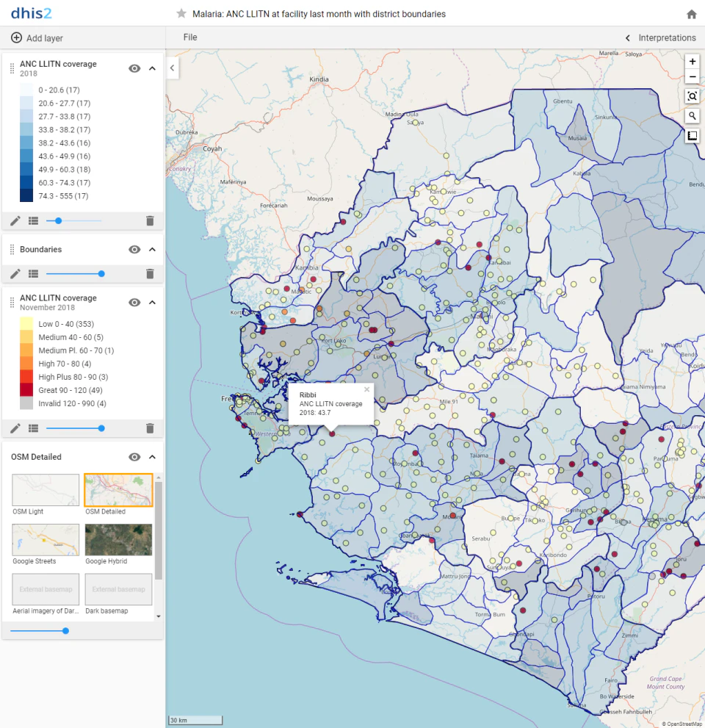Select the Google Hybrid basemap thumbnail

119,539
